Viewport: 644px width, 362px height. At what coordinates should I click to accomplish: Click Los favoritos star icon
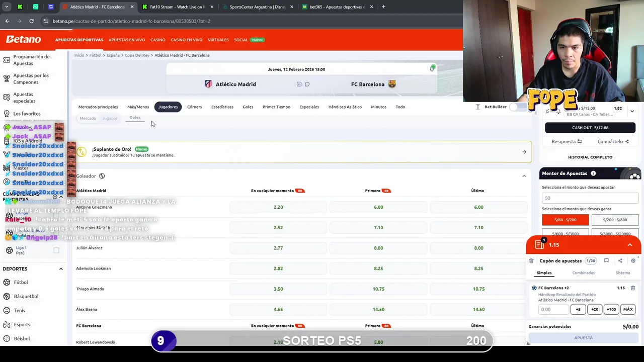click(7, 114)
